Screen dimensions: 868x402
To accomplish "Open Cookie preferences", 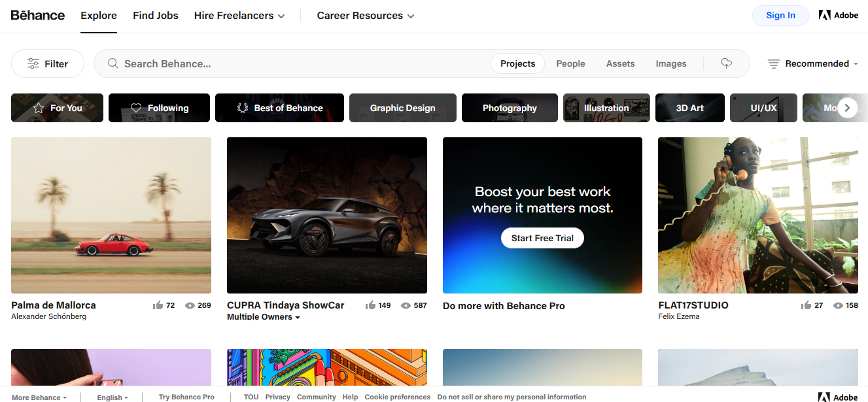I will [398, 397].
